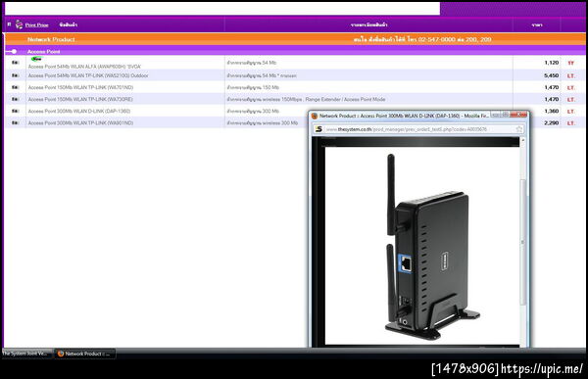Click the price 1,360
The width and height of the screenshot is (588, 379).
tap(551, 111)
